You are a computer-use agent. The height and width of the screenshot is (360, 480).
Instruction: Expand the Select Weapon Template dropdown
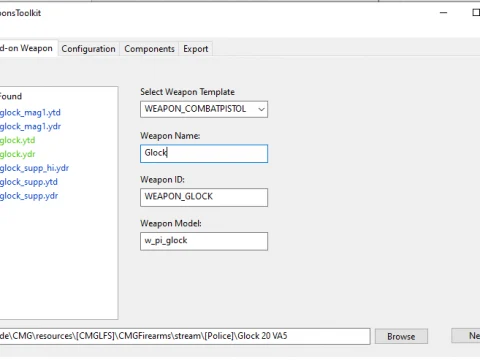(x=204, y=109)
